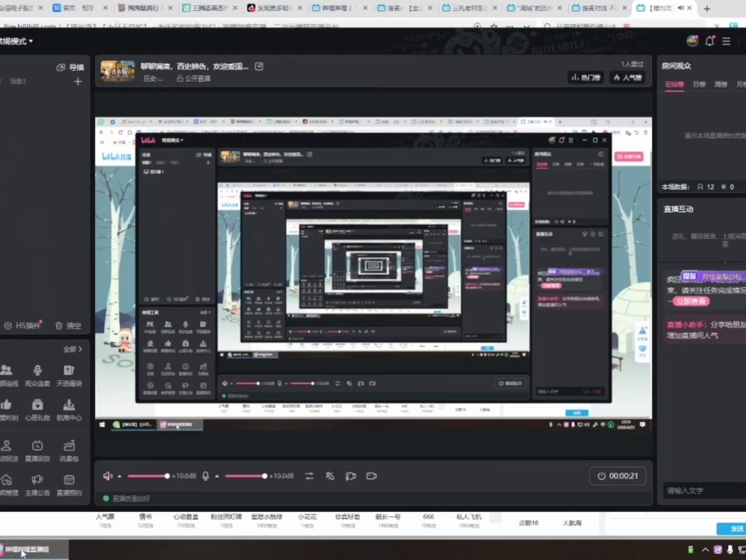Switch to the 三国志英杰传 browser tab

pyautogui.click(x=210, y=8)
